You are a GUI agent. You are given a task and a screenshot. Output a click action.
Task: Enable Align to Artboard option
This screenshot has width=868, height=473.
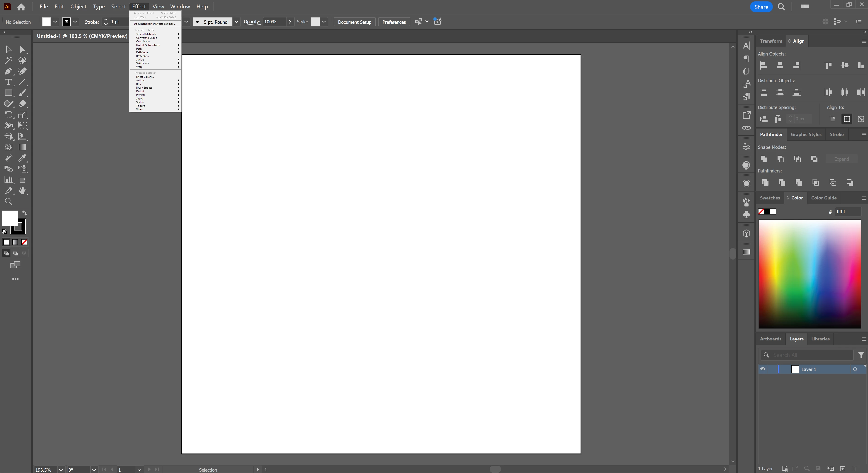click(x=833, y=119)
